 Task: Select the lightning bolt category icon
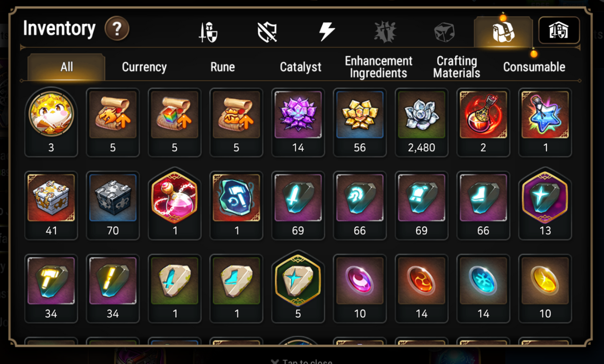pos(326,32)
